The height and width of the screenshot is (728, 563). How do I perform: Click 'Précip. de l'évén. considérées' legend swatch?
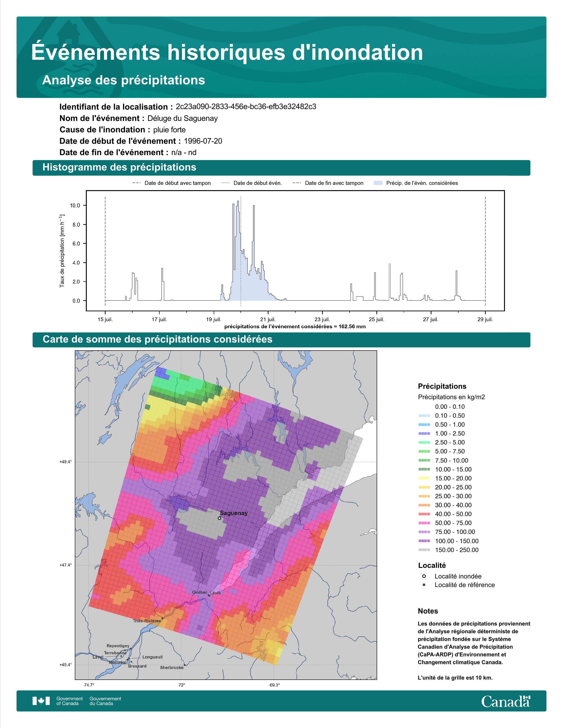point(378,183)
